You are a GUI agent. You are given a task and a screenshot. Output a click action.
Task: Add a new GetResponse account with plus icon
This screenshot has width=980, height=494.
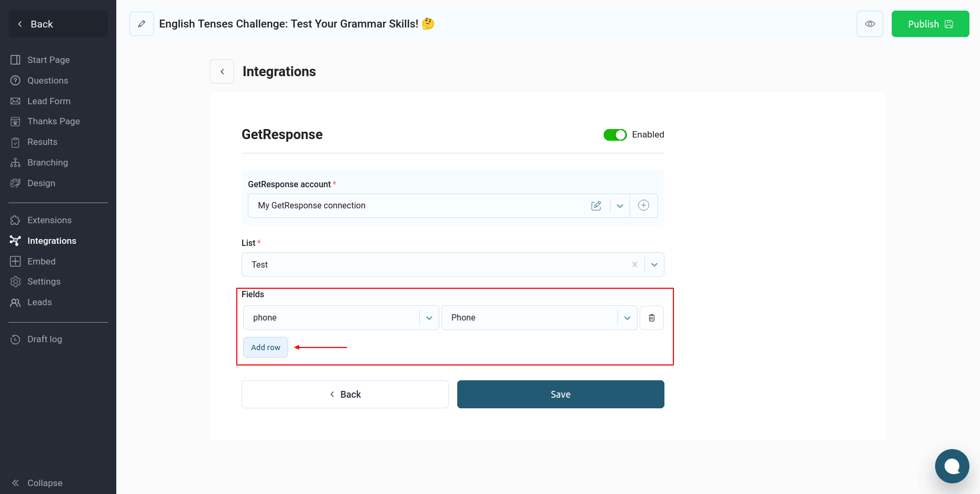[x=643, y=206]
